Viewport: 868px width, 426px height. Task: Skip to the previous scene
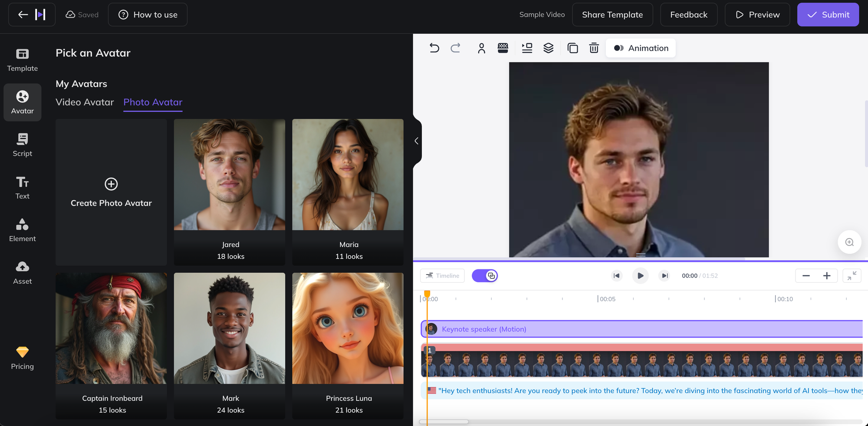616,276
